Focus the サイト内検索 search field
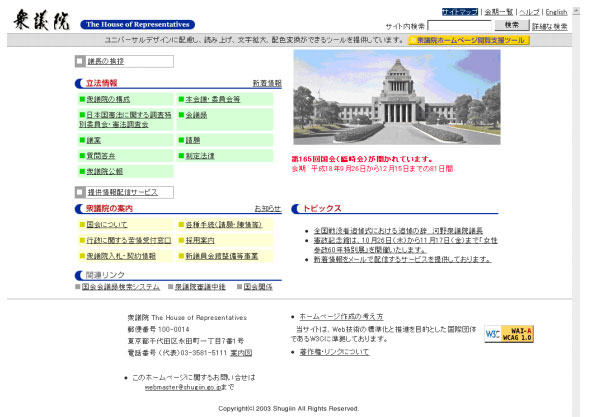The width and height of the screenshot is (589, 417). (x=459, y=26)
